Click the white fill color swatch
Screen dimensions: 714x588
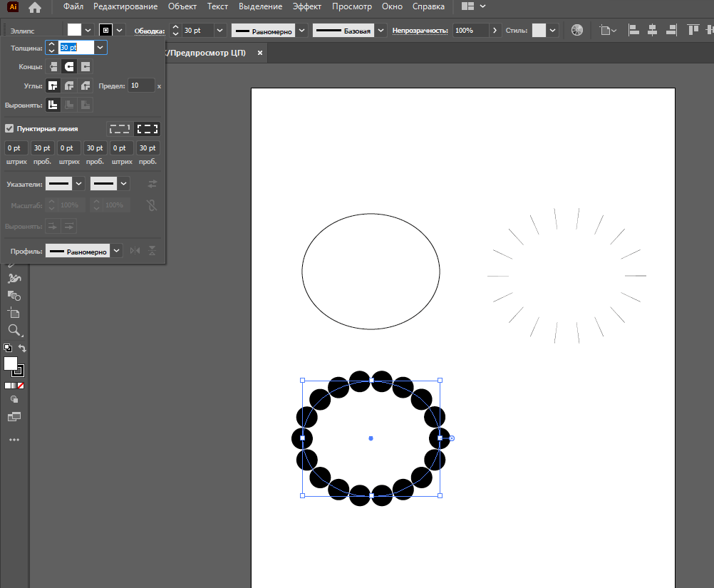tap(75, 30)
